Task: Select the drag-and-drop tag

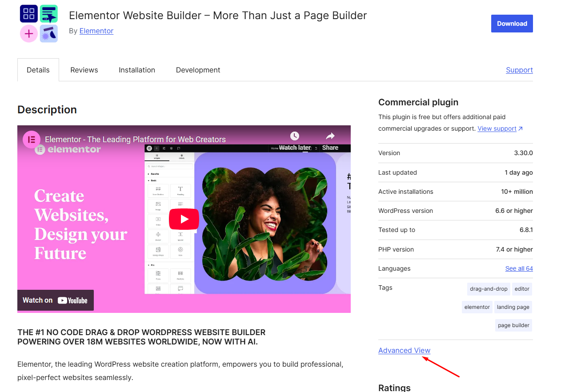Action: tap(489, 289)
